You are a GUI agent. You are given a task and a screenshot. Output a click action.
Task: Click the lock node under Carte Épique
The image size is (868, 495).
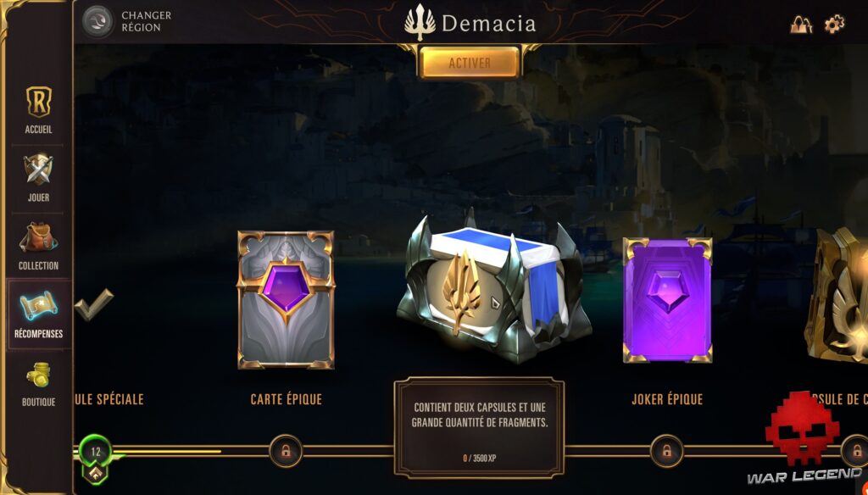[286, 451]
